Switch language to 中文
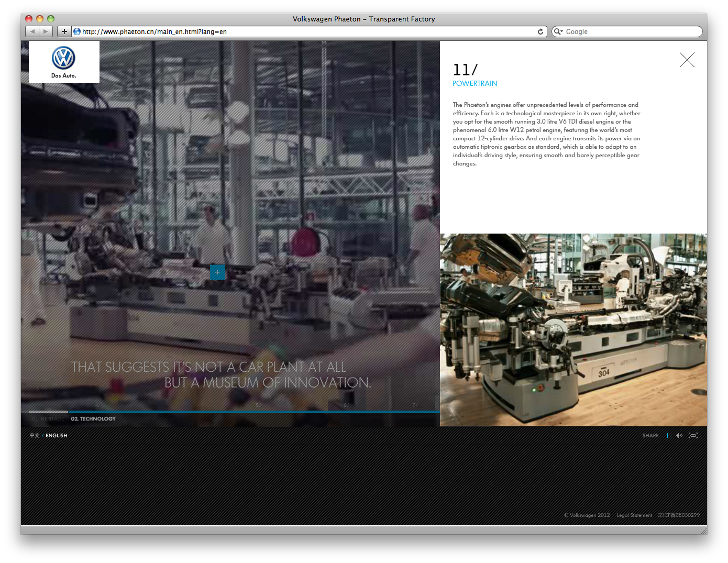This screenshot has width=728, height=563. [x=35, y=436]
